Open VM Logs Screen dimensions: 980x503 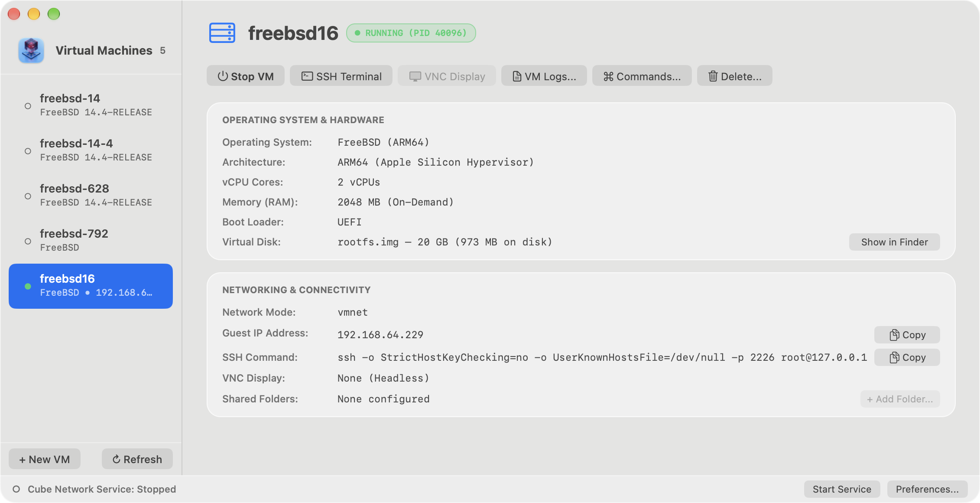(x=544, y=76)
